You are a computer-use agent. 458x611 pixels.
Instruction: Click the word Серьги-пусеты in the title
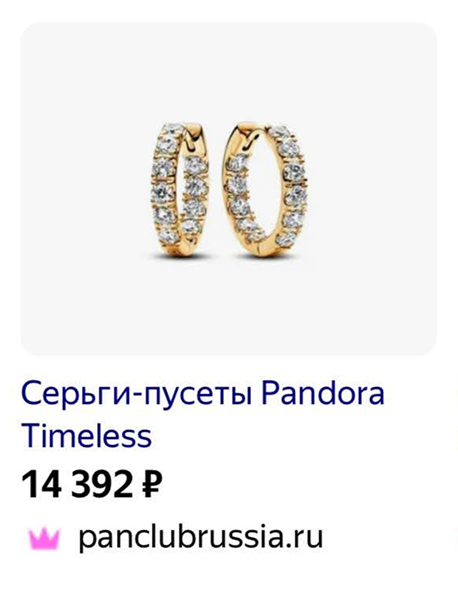(x=135, y=394)
